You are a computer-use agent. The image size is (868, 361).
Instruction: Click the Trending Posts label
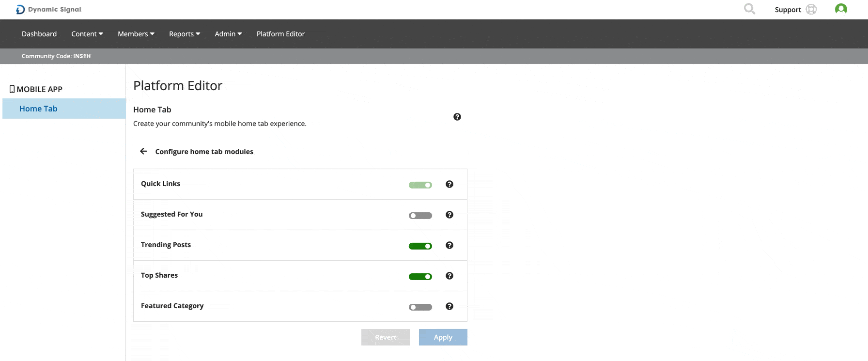(x=166, y=245)
